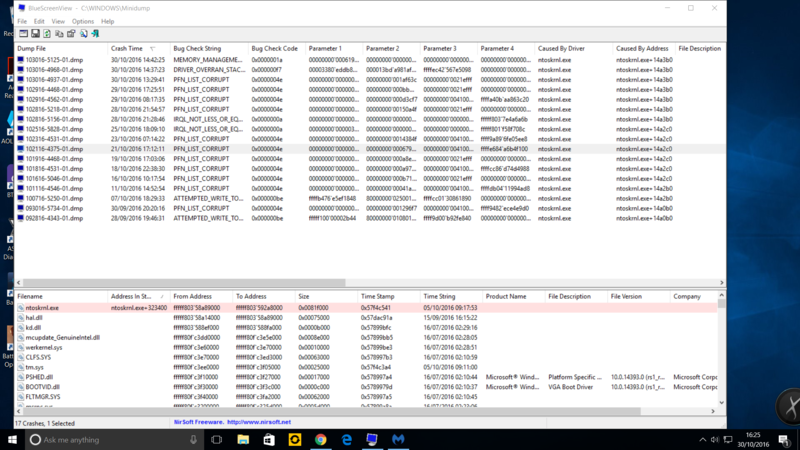Click the Malwarebytes taskbar icon

398,440
